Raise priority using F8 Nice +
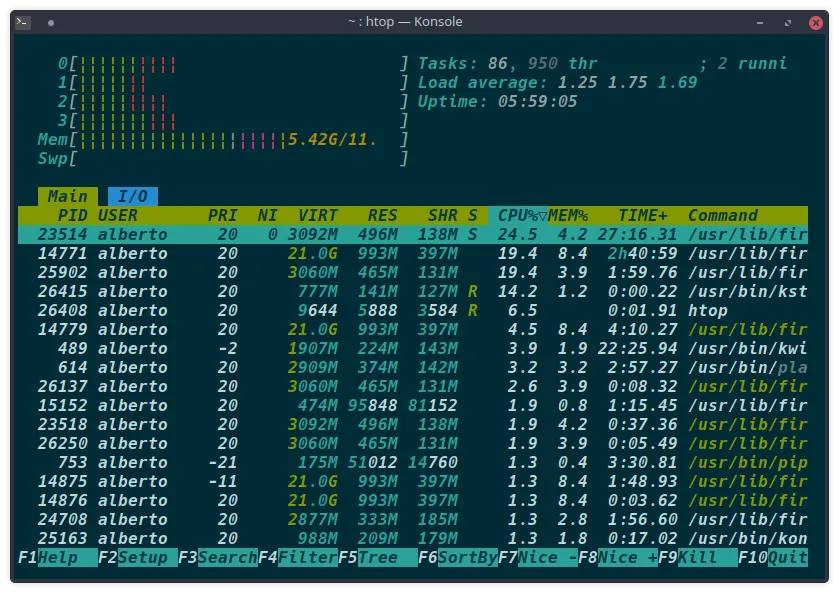Viewport: 839px width, 593px height. (x=621, y=558)
